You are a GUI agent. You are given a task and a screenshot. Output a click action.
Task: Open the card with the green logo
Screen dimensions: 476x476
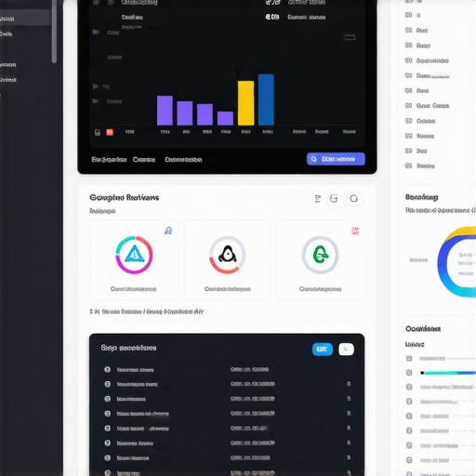pos(321,259)
